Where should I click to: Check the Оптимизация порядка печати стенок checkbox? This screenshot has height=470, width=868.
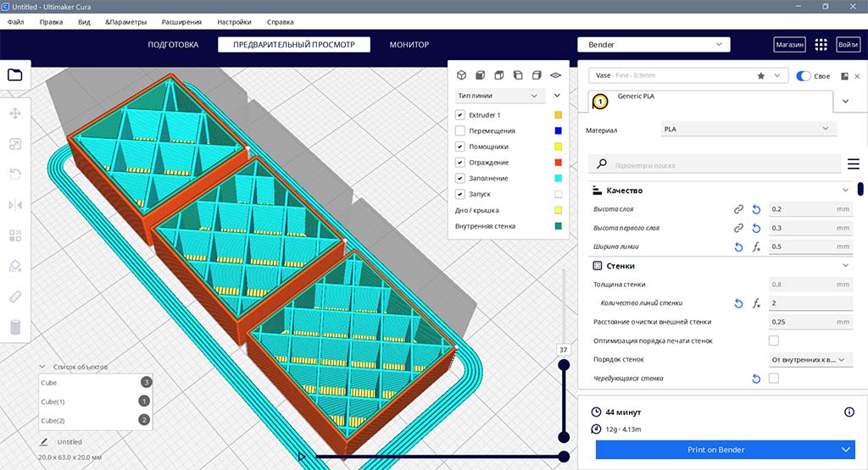(773, 340)
